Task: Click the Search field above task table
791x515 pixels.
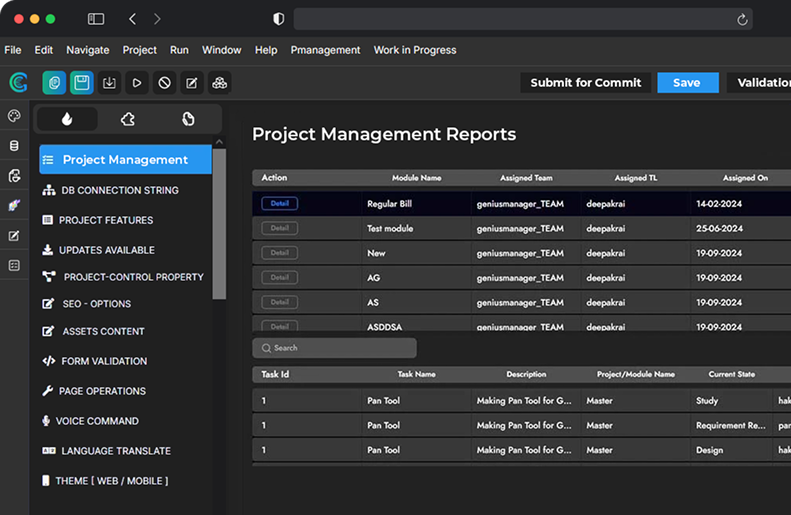Action: coord(335,348)
